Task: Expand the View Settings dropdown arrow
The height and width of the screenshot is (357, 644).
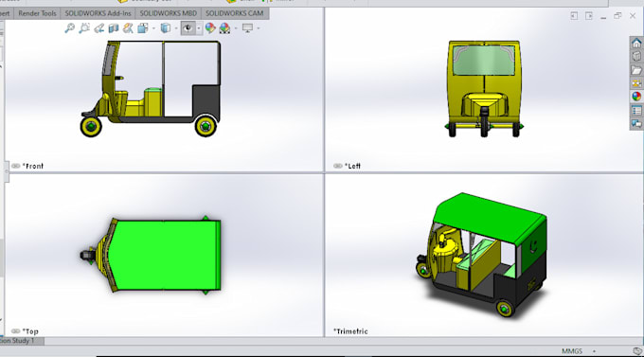Action: (x=259, y=28)
